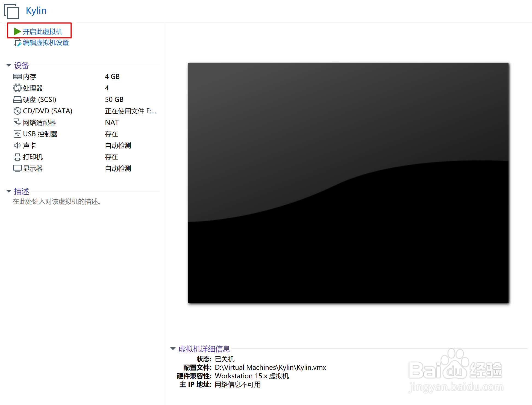The height and width of the screenshot is (405, 532).
Task: Collapse the 设备 section triangle
Action: click(x=9, y=65)
